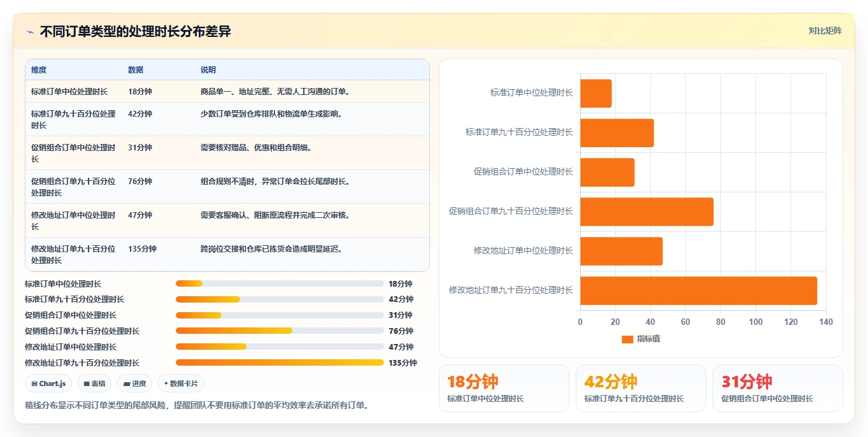Click the title 不同订单类型的处理时长分布差异
868x437 pixels.
[x=135, y=31]
